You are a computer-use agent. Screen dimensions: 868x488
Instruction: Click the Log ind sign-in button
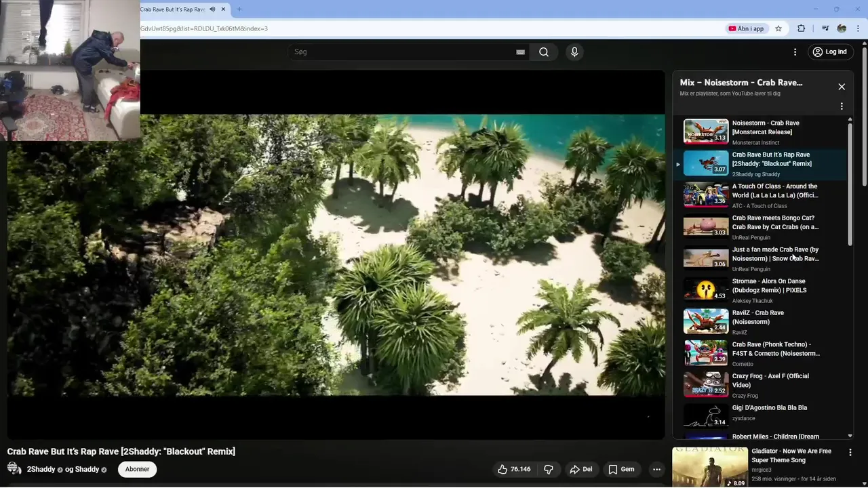coord(830,52)
